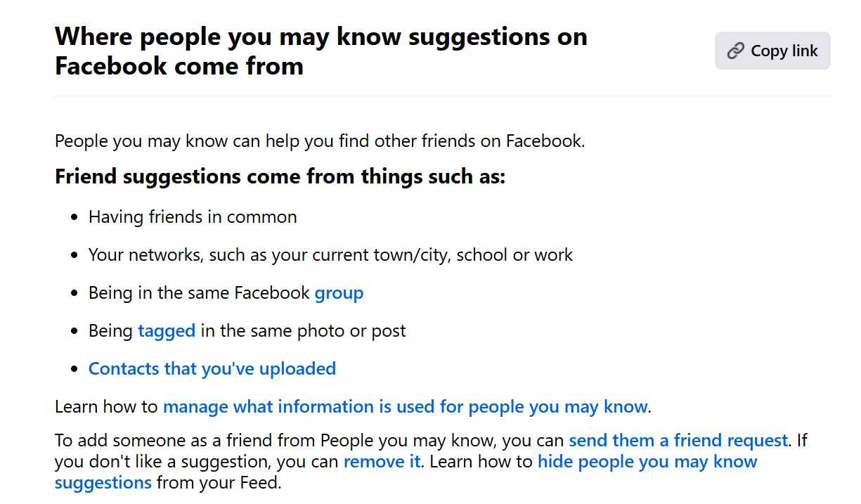
Task: Click bullet dot before "Contacts that you've uploaded"
Action: [75, 369]
